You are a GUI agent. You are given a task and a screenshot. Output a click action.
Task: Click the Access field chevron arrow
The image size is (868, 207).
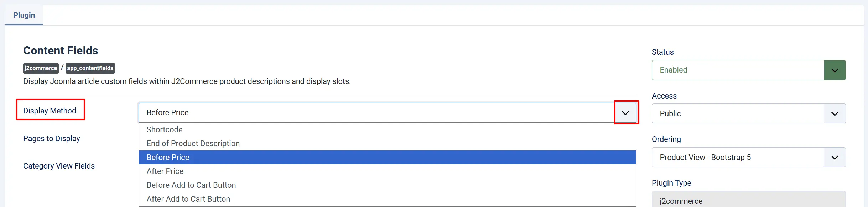(835, 113)
